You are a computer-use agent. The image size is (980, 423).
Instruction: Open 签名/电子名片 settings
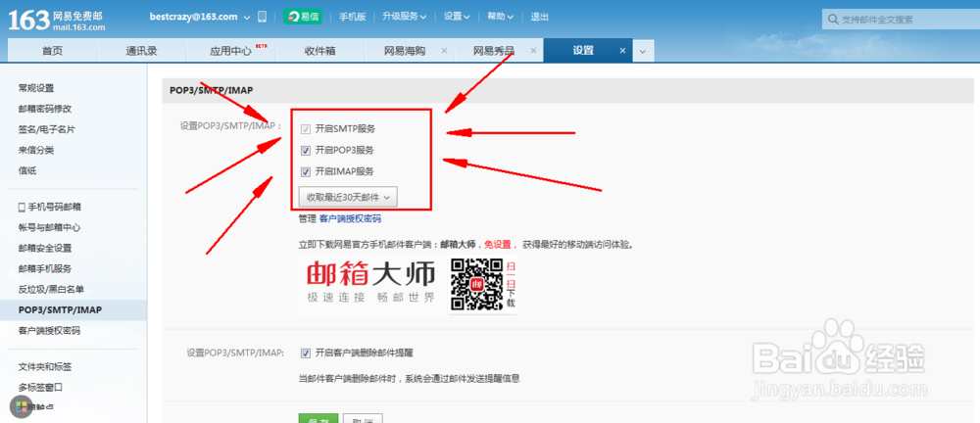pyautogui.click(x=47, y=129)
